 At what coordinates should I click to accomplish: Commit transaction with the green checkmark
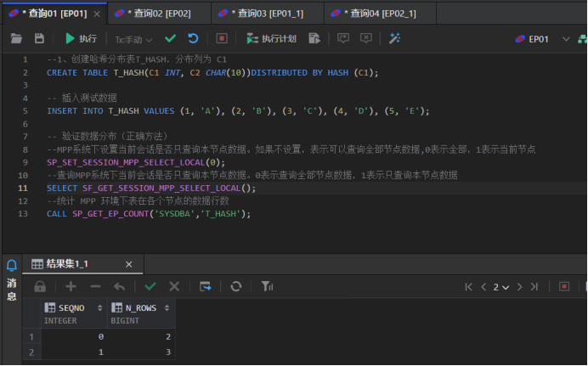click(x=170, y=38)
